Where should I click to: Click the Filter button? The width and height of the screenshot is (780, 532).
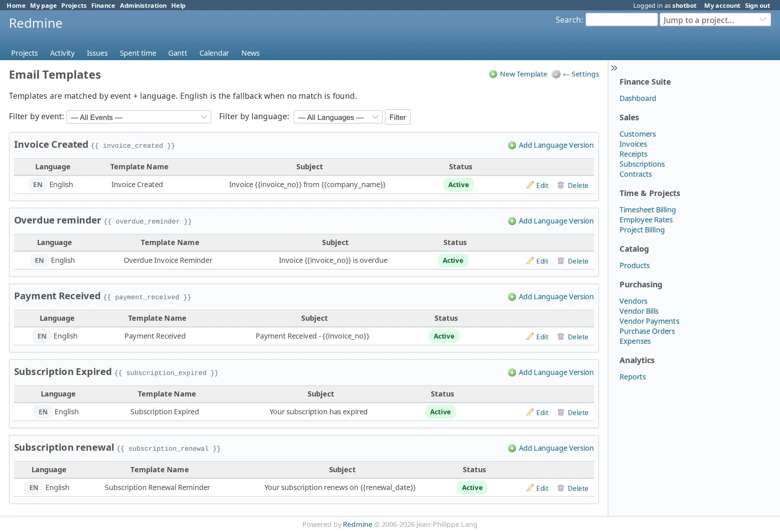point(397,117)
